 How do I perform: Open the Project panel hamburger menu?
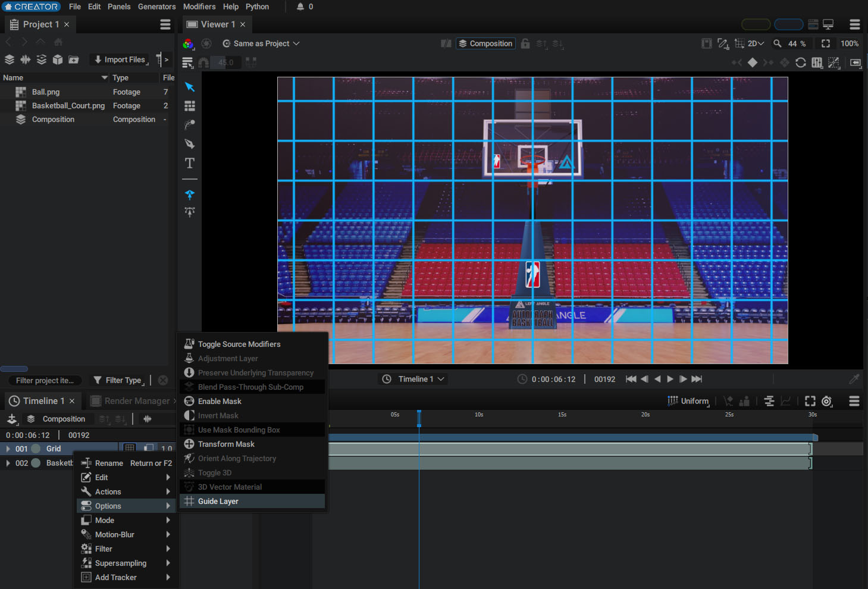click(165, 24)
